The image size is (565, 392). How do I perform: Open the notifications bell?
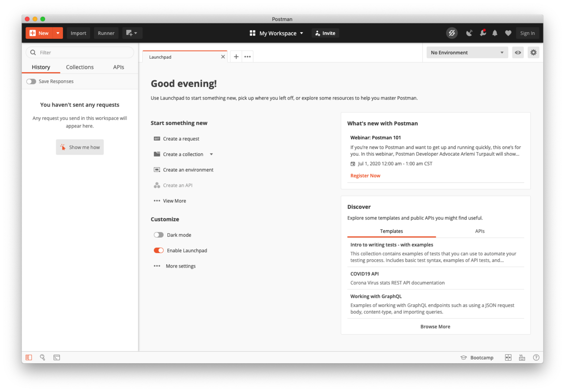[x=495, y=33]
